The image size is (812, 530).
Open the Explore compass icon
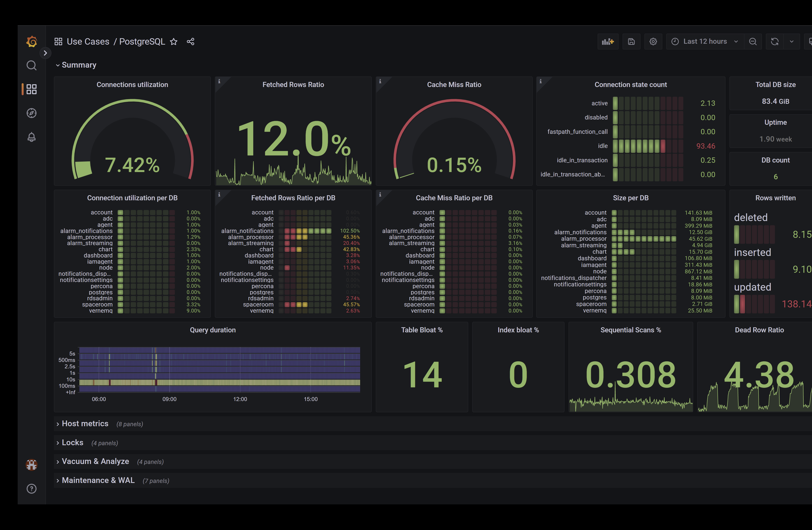point(31,113)
